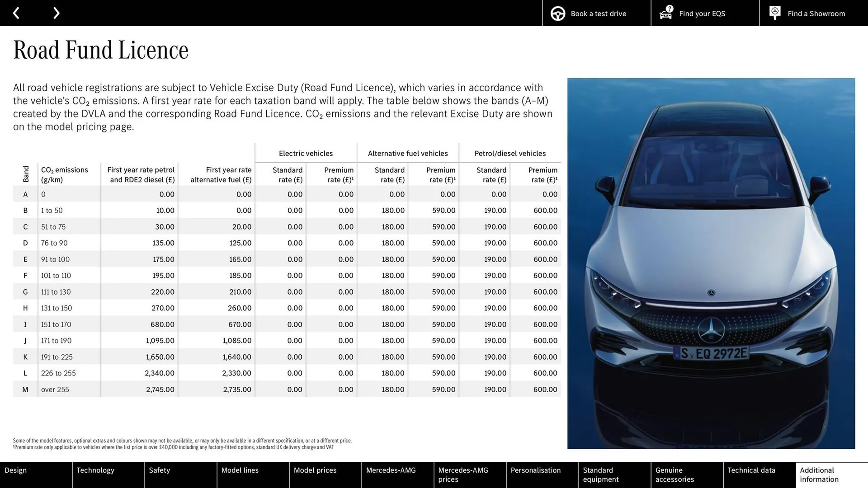Go to the previous page arrow
Viewport: 868px width, 488px height.
[x=17, y=13]
